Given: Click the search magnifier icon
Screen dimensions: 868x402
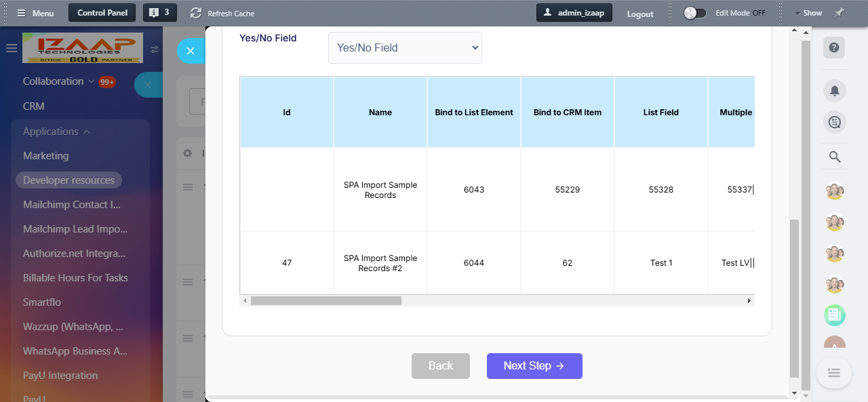Looking at the screenshot, I should (x=835, y=157).
